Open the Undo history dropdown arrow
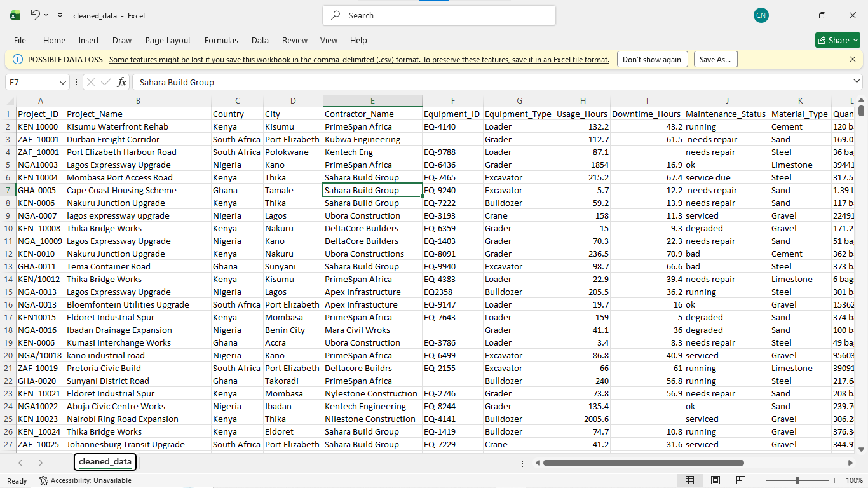This screenshot has width=868, height=488. (x=46, y=15)
